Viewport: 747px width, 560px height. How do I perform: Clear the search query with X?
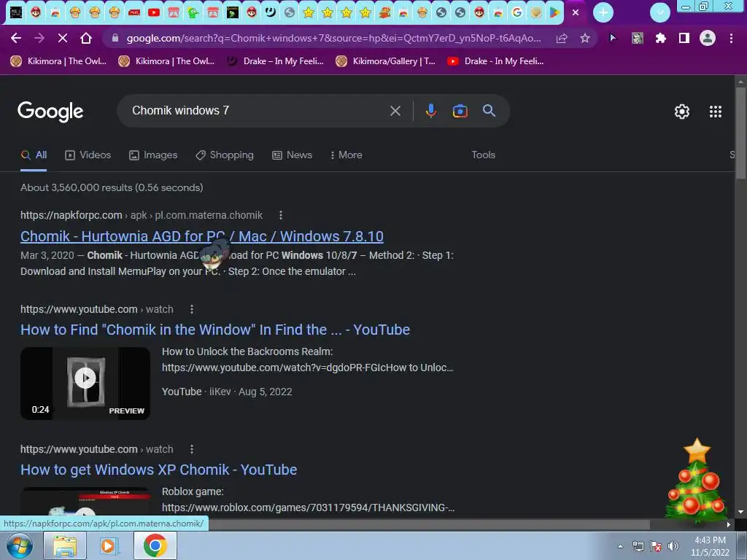(395, 111)
